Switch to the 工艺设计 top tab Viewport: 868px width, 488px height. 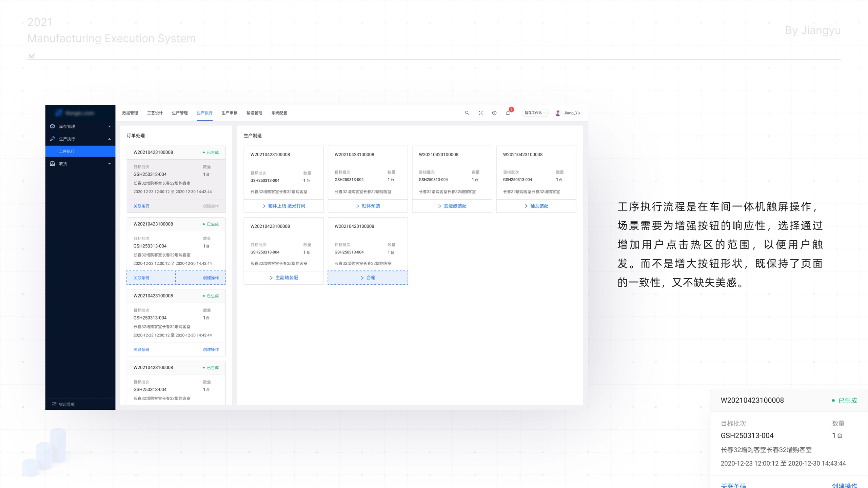pos(155,113)
